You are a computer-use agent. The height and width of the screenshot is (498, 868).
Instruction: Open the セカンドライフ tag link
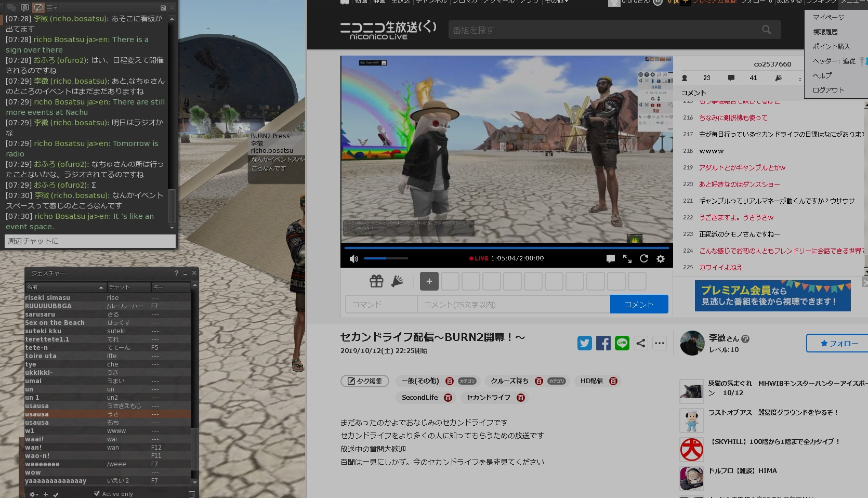pos(489,398)
